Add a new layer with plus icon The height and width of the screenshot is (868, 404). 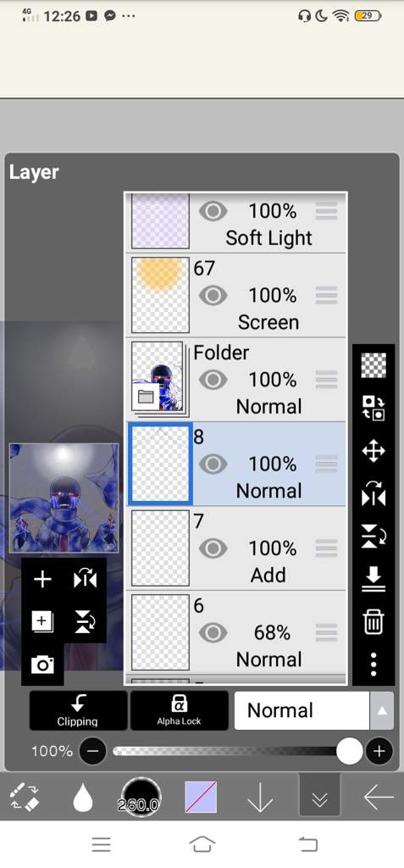click(42, 580)
